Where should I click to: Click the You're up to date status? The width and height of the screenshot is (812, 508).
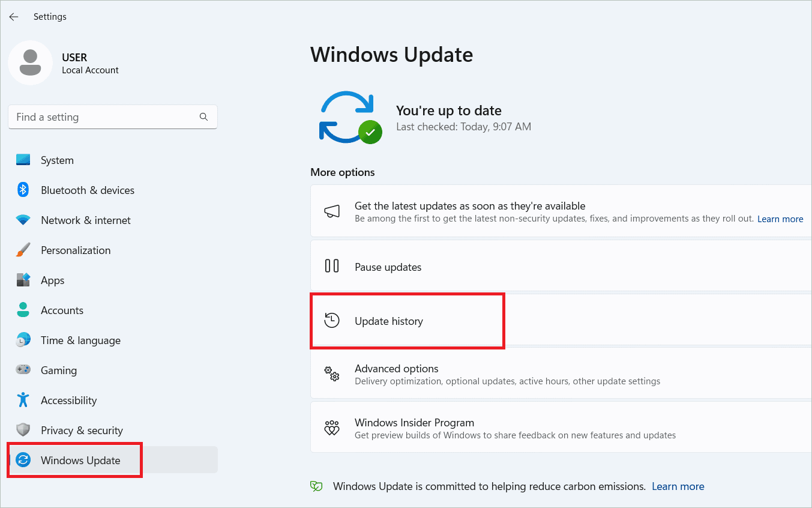(449, 110)
